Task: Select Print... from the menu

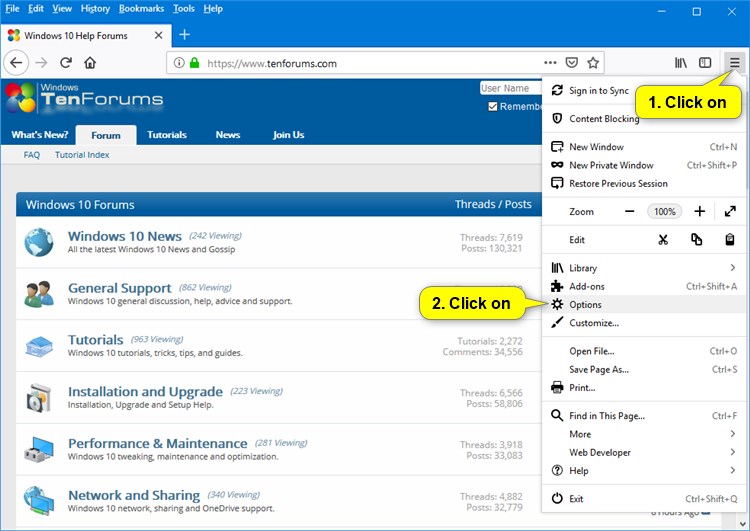Action: (x=644, y=387)
